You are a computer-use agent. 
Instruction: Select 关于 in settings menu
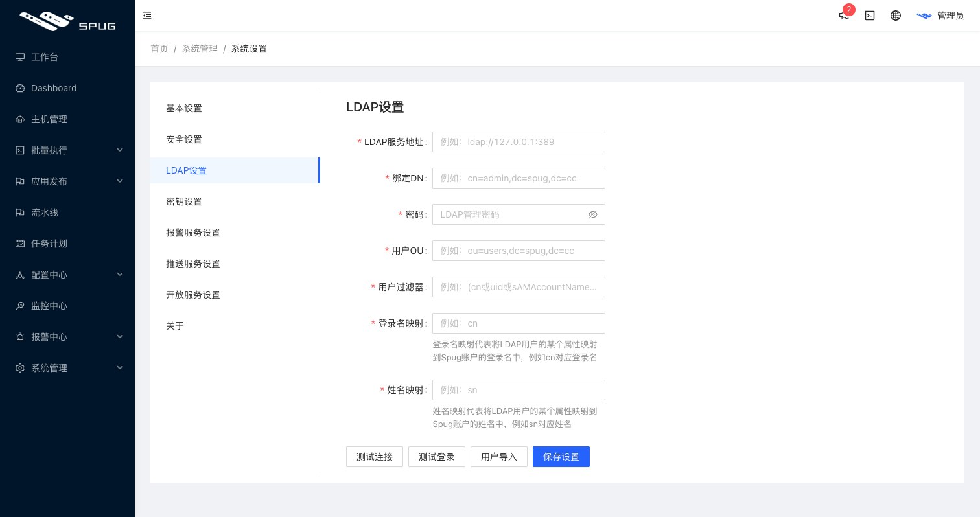(x=235, y=326)
